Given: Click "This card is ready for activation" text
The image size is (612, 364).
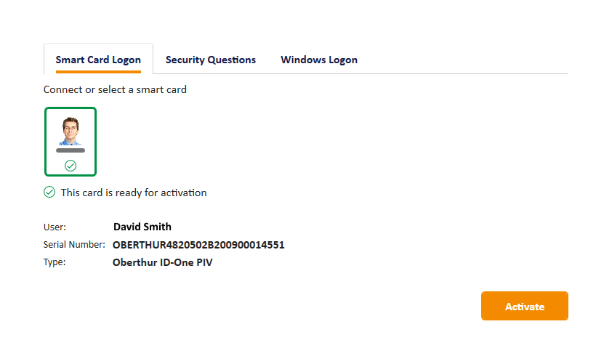Looking at the screenshot, I should (134, 193).
